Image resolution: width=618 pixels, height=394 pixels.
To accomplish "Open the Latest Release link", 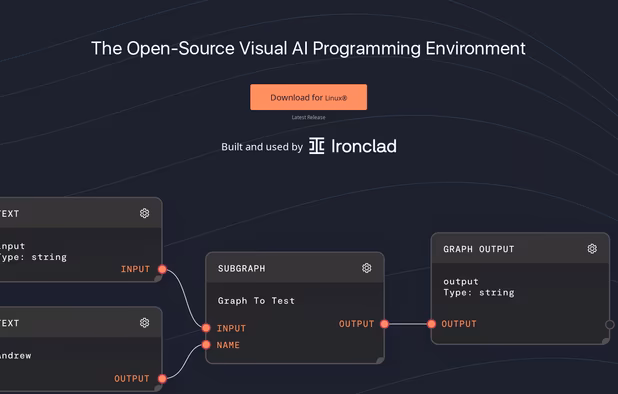I will click(x=308, y=117).
